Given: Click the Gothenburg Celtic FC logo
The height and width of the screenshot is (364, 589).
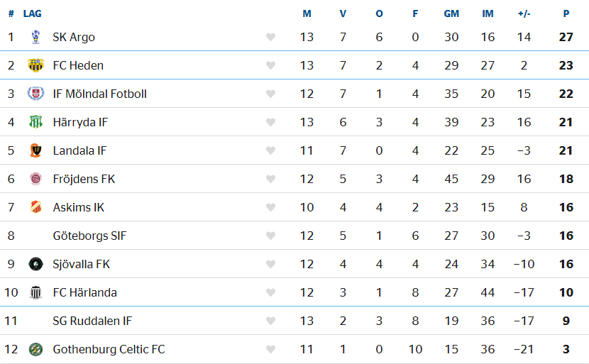Looking at the screenshot, I should coord(35,349).
